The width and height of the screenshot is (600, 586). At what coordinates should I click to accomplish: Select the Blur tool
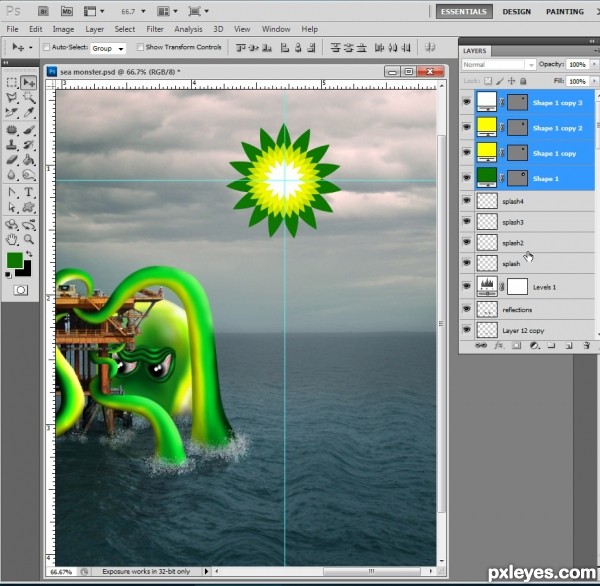(12, 175)
